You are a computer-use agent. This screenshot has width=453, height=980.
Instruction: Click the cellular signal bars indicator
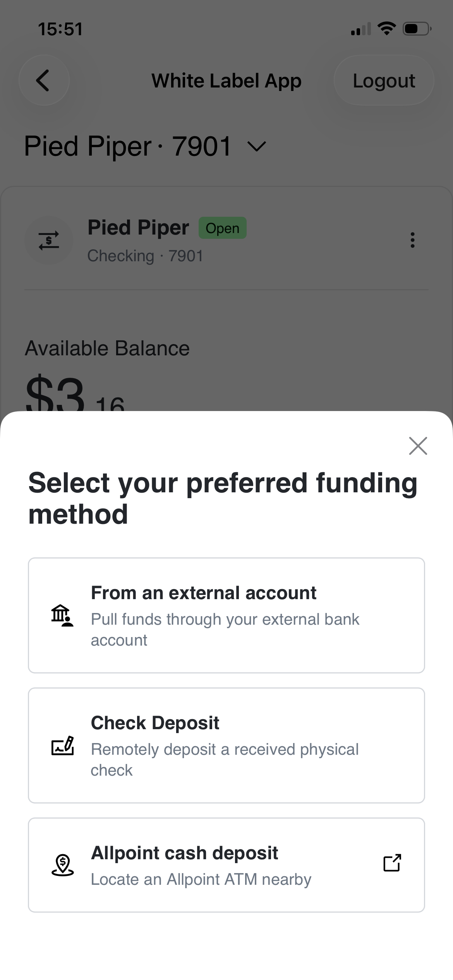coord(360,29)
